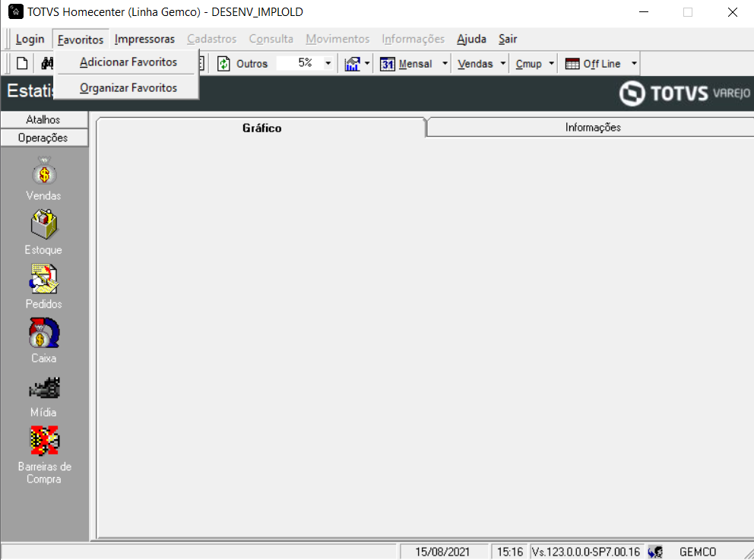Click the date 15/08/2021 in status bar
The image size is (754, 560).
[442, 552]
